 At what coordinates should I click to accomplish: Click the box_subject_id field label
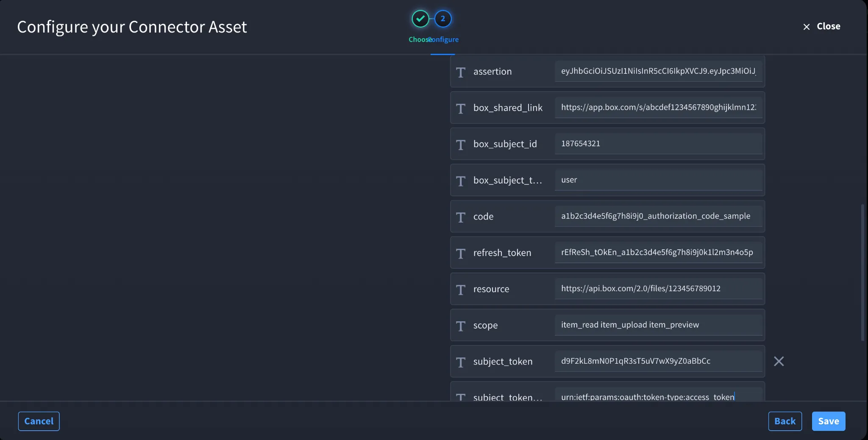(x=505, y=144)
